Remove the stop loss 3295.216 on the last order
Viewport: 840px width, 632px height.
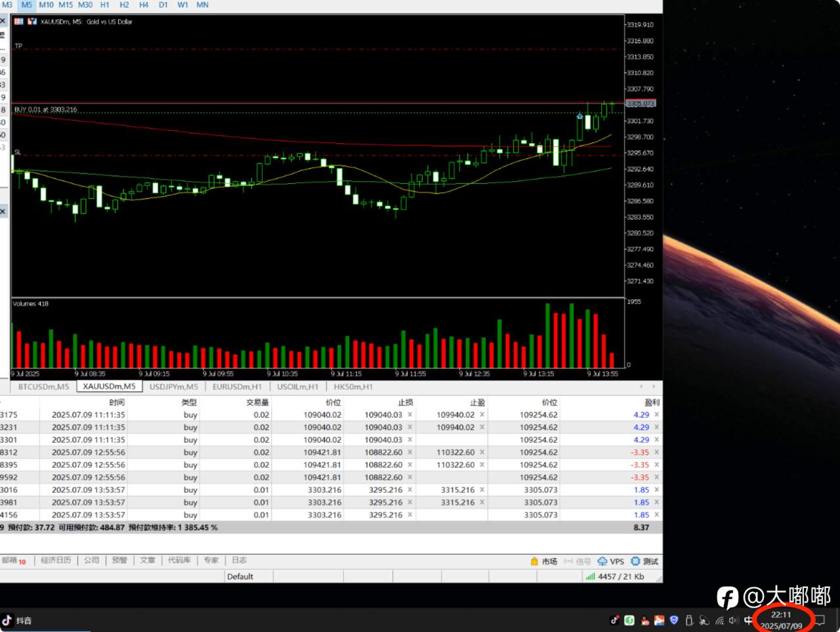(409, 515)
